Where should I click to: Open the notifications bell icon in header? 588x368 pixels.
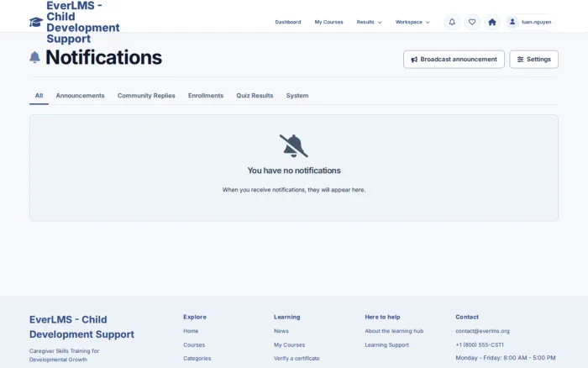coord(452,22)
